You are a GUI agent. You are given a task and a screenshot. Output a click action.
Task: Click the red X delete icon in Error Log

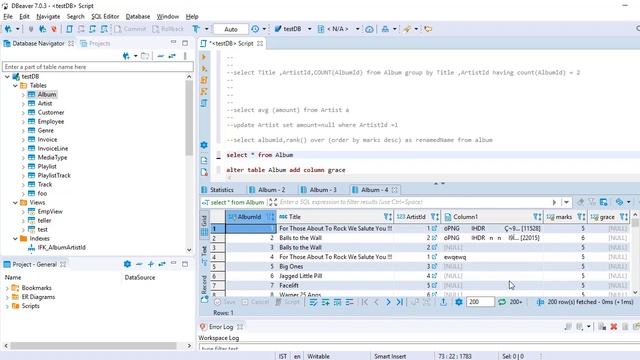point(613,327)
